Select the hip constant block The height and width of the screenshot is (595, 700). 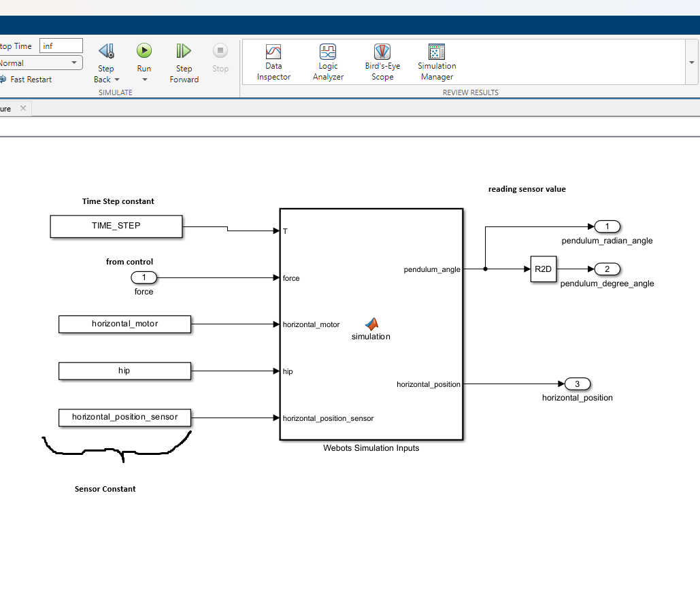(x=124, y=371)
